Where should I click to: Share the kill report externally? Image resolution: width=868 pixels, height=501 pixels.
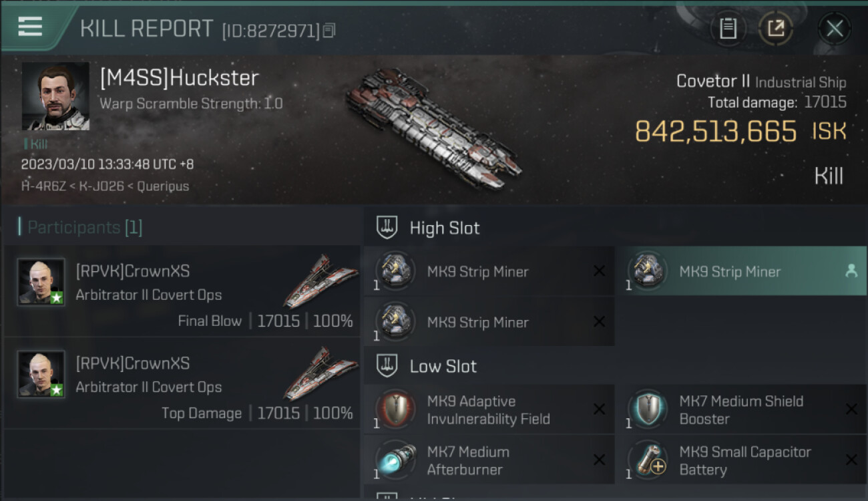pos(775,28)
